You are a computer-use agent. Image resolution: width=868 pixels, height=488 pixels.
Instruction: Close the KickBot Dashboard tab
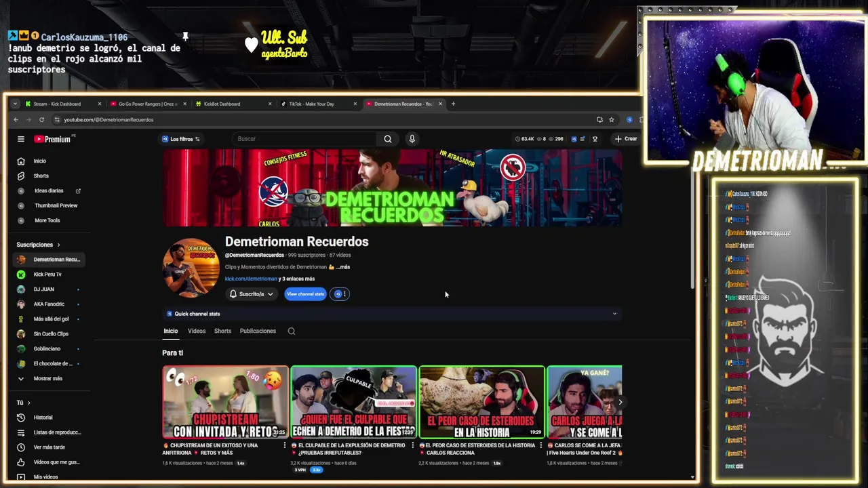(270, 104)
